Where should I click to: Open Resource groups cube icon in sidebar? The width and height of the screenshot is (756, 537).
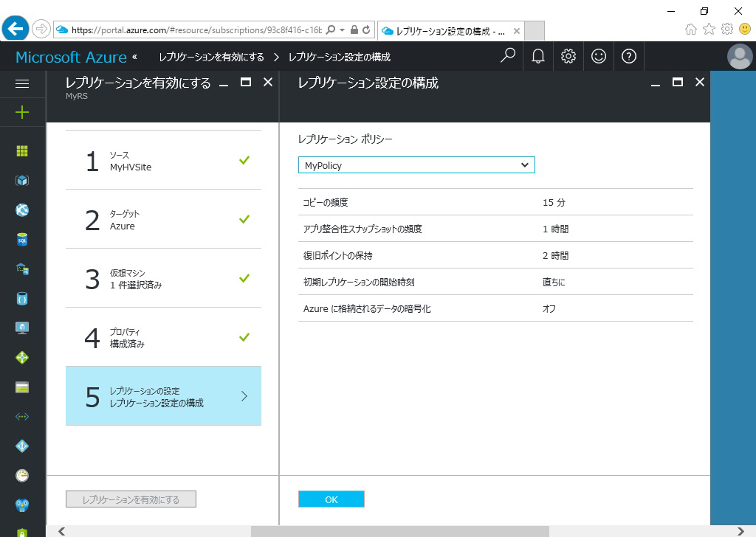click(22, 181)
